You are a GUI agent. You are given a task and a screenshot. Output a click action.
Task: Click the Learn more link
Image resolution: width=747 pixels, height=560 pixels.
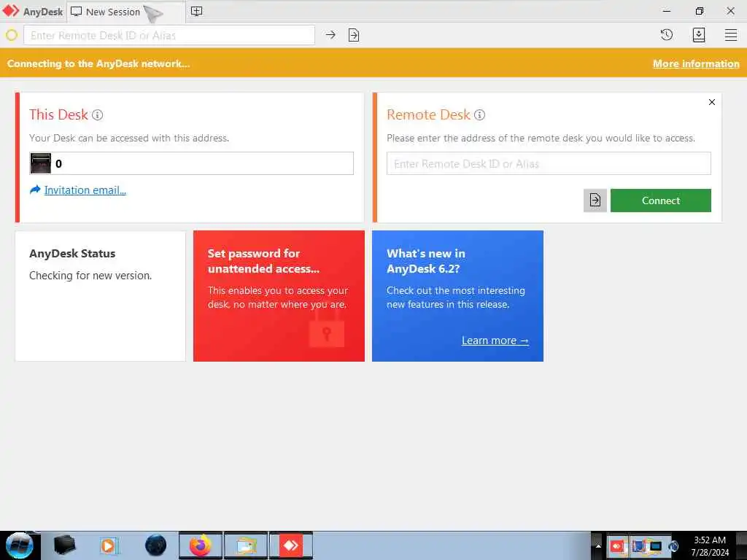pyautogui.click(x=495, y=341)
